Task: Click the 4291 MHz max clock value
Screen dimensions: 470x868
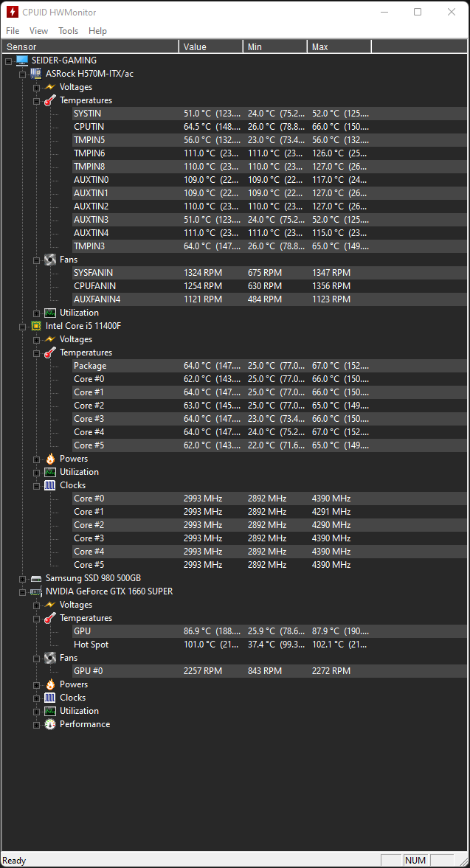Action: 331,512
